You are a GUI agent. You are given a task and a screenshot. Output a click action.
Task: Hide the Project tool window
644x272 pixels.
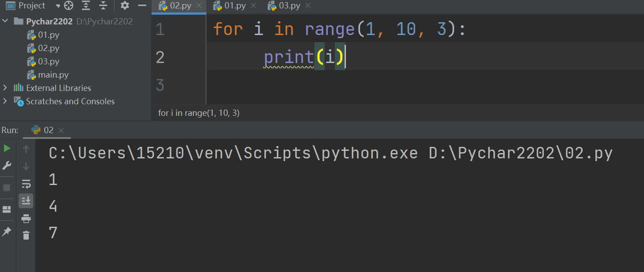coord(142,6)
